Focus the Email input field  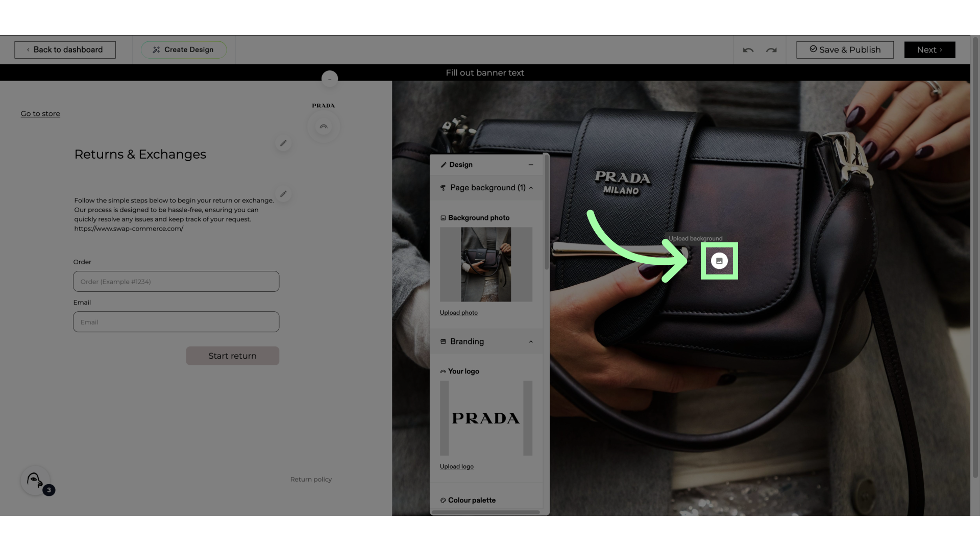pos(176,322)
